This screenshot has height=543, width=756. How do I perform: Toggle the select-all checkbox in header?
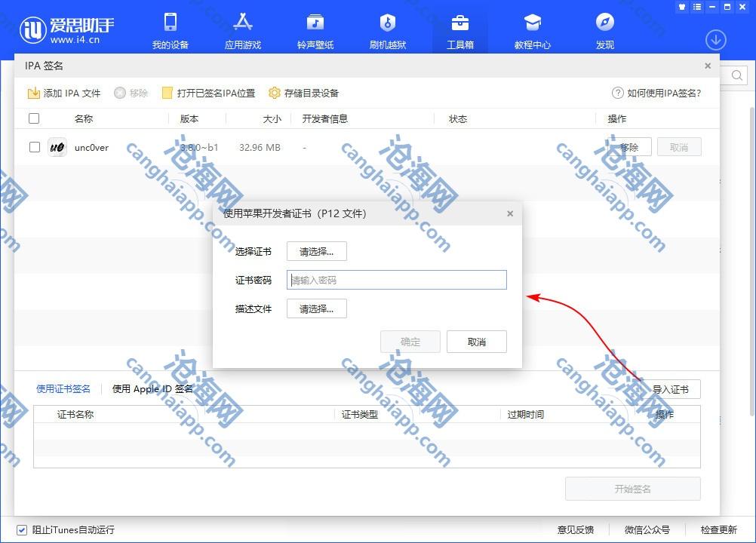point(34,118)
